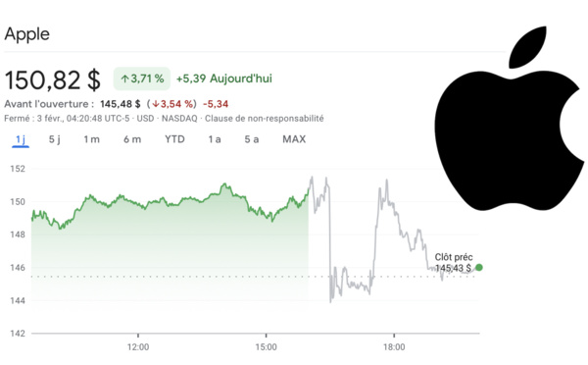This screenshot has width=588, height=365.
Task: Open the 1 m chart range
Action: click(91, 139)
